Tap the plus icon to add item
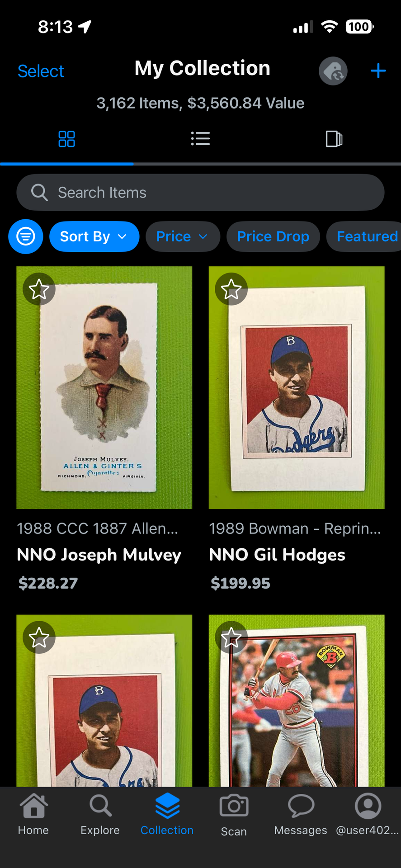This screenshot has width=401, height=868. [x=378, y=71]
